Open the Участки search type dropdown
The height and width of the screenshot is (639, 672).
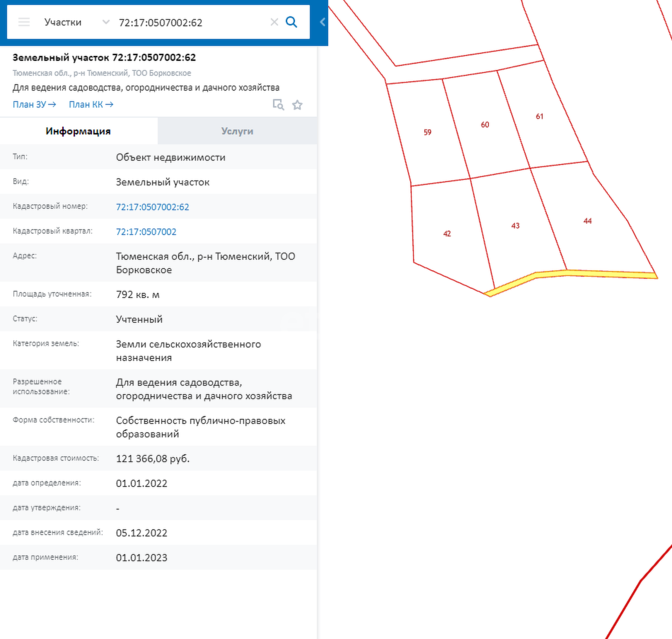coord(77,22)
